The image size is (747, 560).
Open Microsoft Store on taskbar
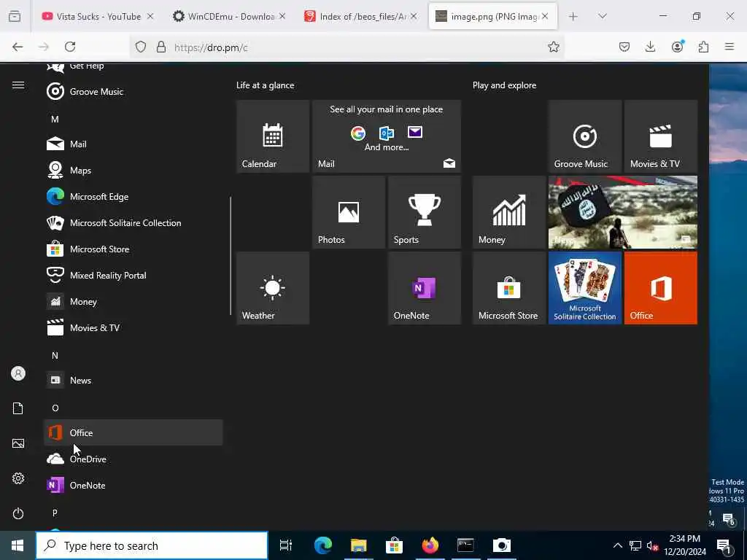pos(394,545)
